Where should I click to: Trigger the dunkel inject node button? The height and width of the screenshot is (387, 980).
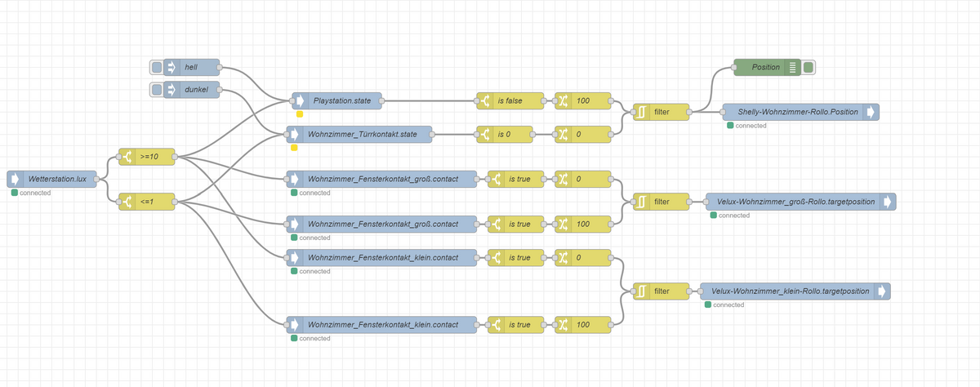tap(156, 89)
